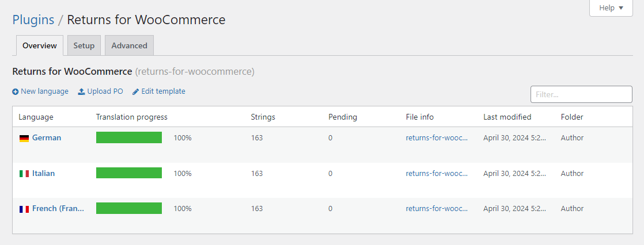The image size is (644, 245).
Task: Click the pencil icon beside Edit template
Action: [136, 91]
